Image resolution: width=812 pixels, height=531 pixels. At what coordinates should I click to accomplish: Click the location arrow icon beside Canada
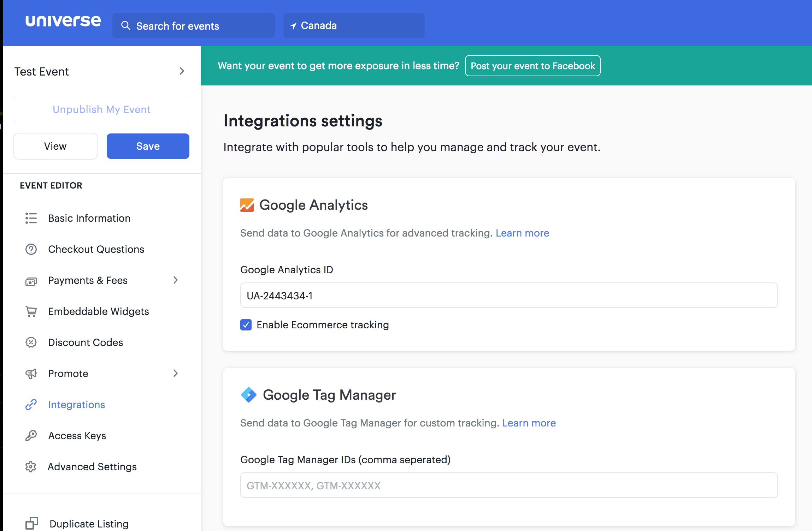(293, 26)
